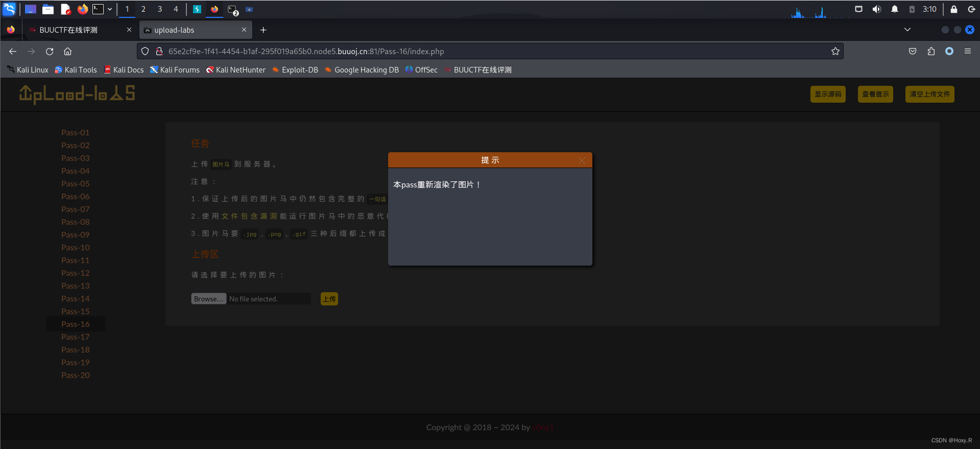The width and height of the screenshot is (980, 449).
Task: Select Pass-01 in the sidebar
Action: pos(76,132)
